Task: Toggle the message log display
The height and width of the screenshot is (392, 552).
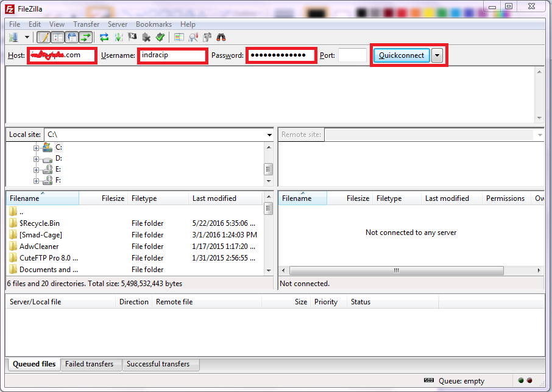Action: 44,37
